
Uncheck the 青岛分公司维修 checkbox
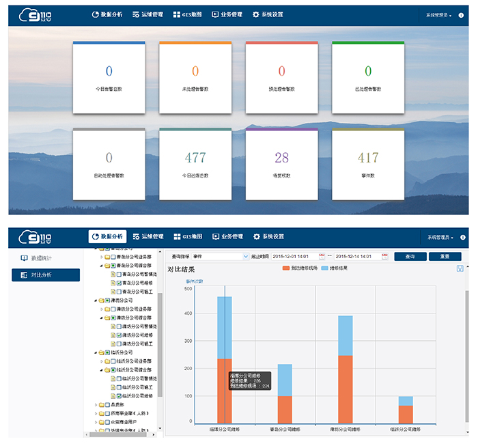(119, 283)
